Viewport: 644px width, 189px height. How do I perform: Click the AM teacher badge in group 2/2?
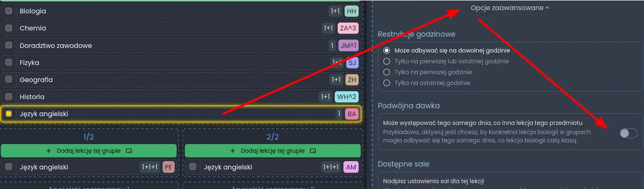pyautogui.click(x=351, y=167)
